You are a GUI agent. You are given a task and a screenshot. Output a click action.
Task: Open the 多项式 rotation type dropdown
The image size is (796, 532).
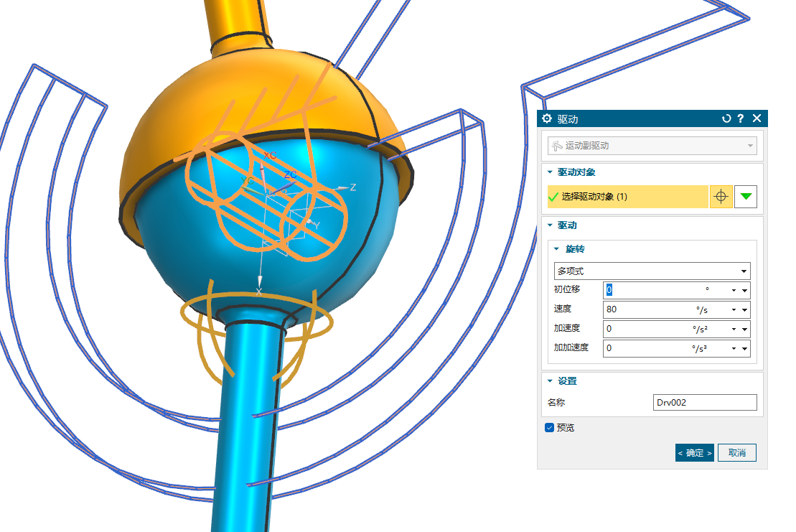coord(652,271)
